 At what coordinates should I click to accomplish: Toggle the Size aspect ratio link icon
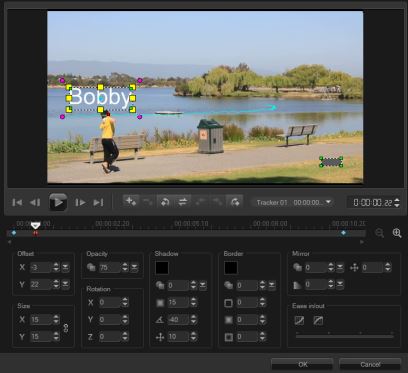(x=66, y=328)
